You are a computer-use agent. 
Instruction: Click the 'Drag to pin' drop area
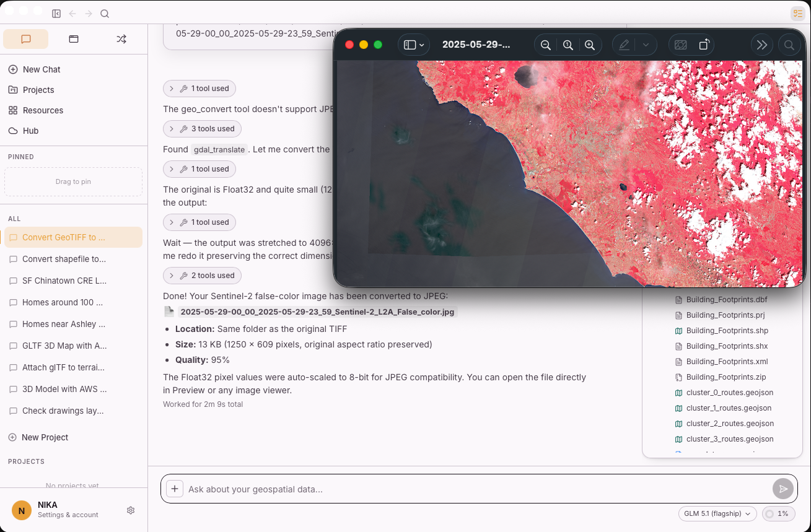(x=74, y=181)
